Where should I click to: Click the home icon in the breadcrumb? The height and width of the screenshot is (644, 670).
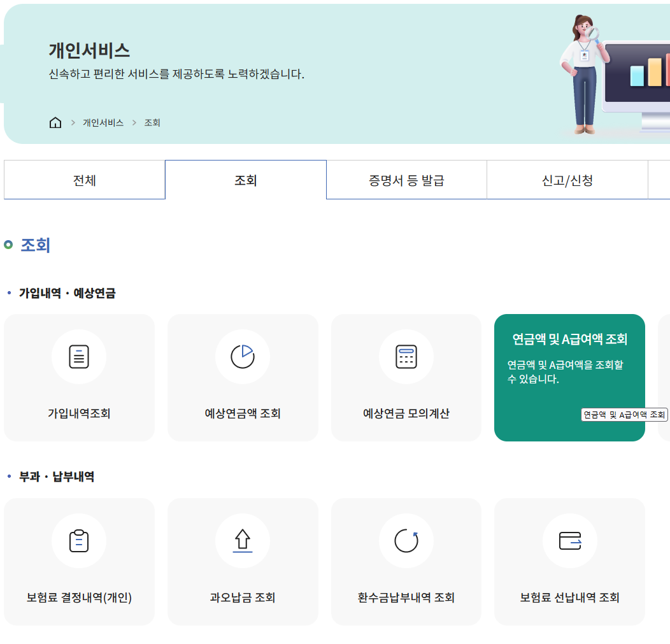click(55, 123)
